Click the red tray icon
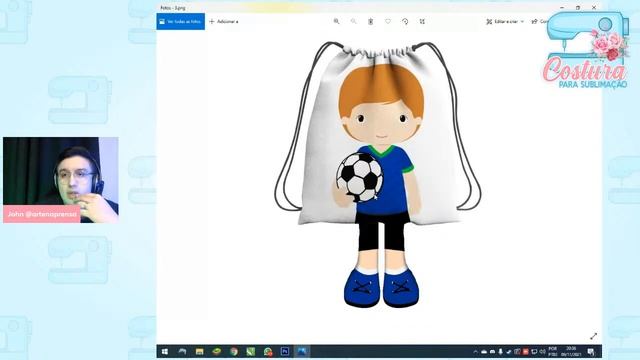Screen dimensions: 640x360 [x=526, y=351]
